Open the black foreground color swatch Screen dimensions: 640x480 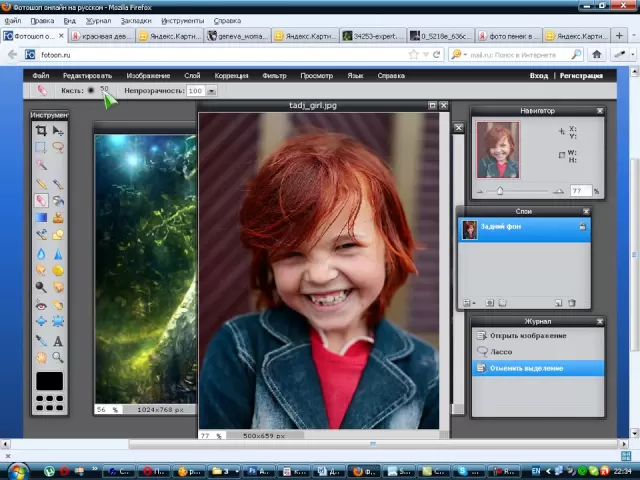click(49, 381)
